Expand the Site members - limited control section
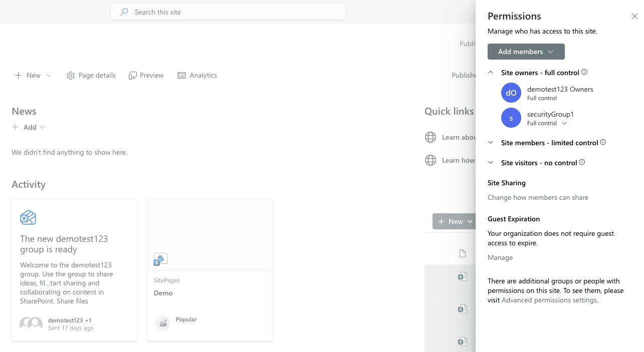 490,142
